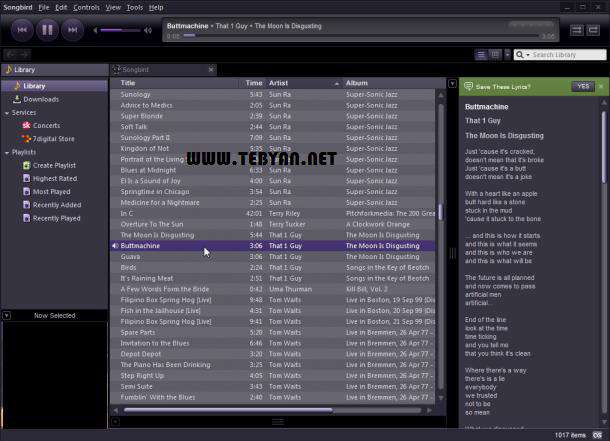Switch to the list view mode
610x441 pixels.
(481, 55)
